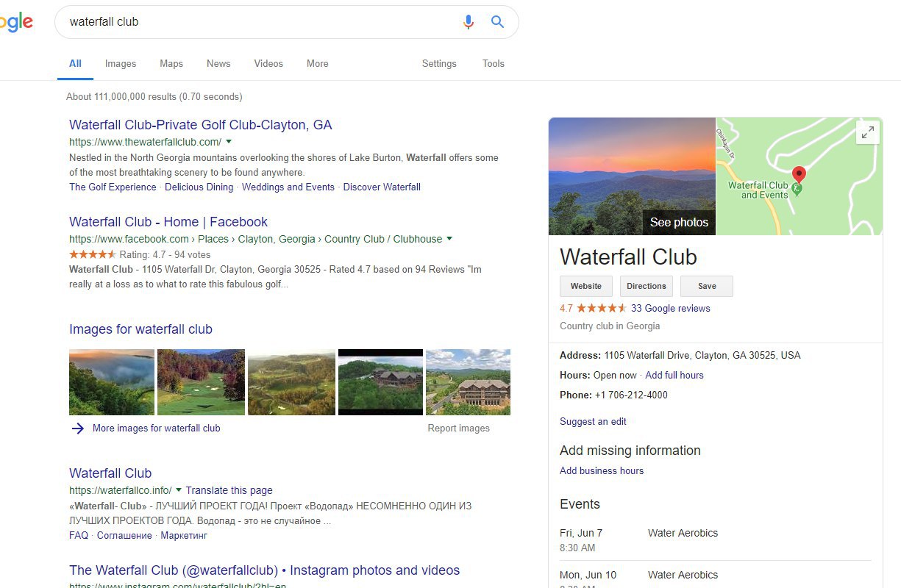
Task: Open The Golf Experience sitelink
Action: (113, 187)
